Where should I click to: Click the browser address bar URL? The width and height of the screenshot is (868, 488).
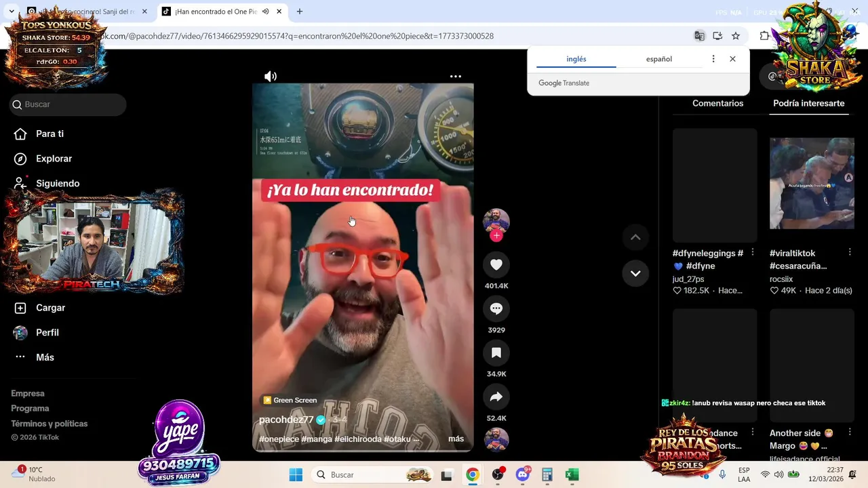298,36
